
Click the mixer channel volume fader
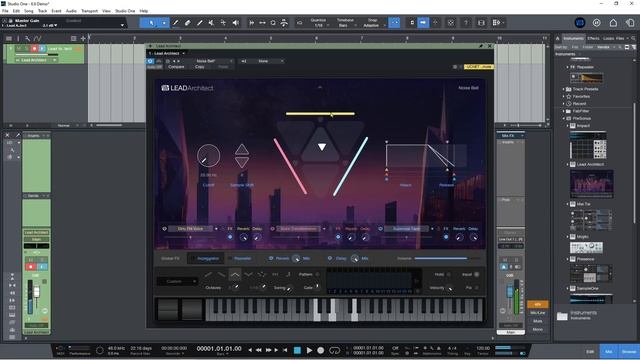tap(36, 291)
